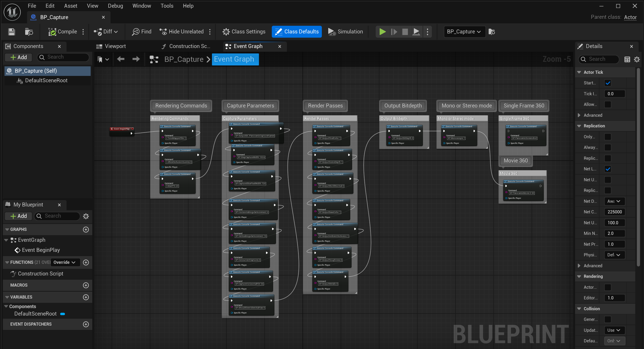Viewport: 644px width, 349px height.
Task: Click the Browse to asset icon
Action: pyautogui.click(x=29, y=32)
